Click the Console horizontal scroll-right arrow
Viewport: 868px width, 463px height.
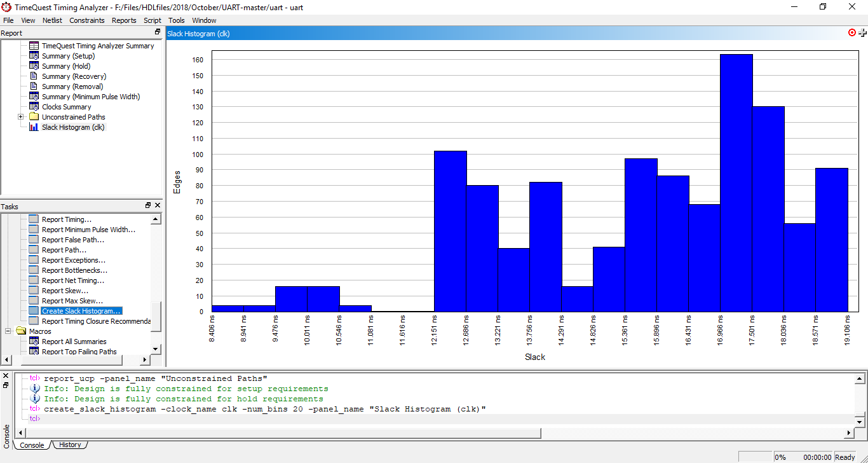[849, 433]
